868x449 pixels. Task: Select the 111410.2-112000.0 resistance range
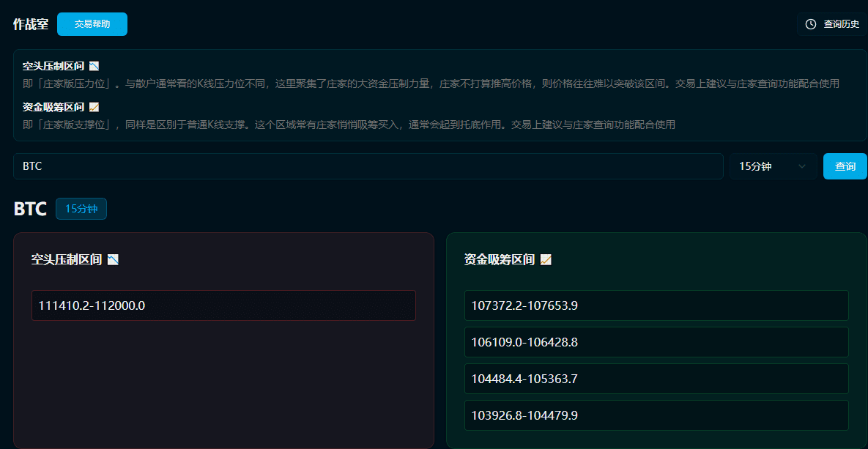point(223,305)
